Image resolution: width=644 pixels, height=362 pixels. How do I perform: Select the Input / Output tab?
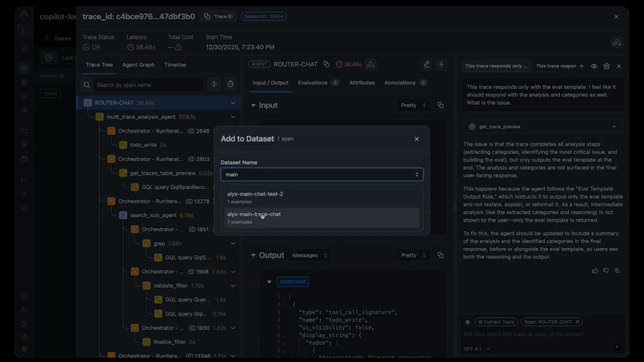(270, 83)
